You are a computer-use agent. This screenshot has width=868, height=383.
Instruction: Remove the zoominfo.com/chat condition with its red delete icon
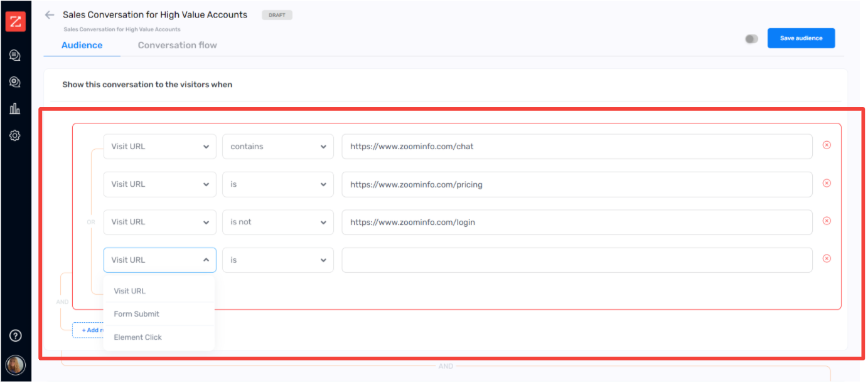[x=827, y=144]
